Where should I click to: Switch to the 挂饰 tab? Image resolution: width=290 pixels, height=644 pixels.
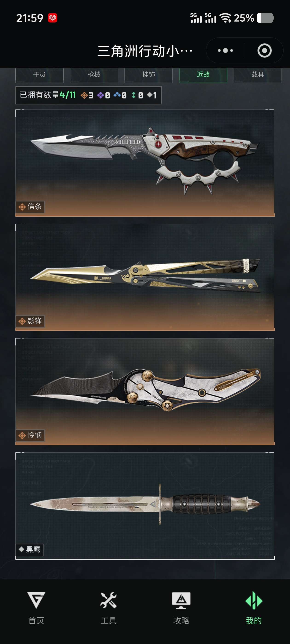tap(149, 75)
